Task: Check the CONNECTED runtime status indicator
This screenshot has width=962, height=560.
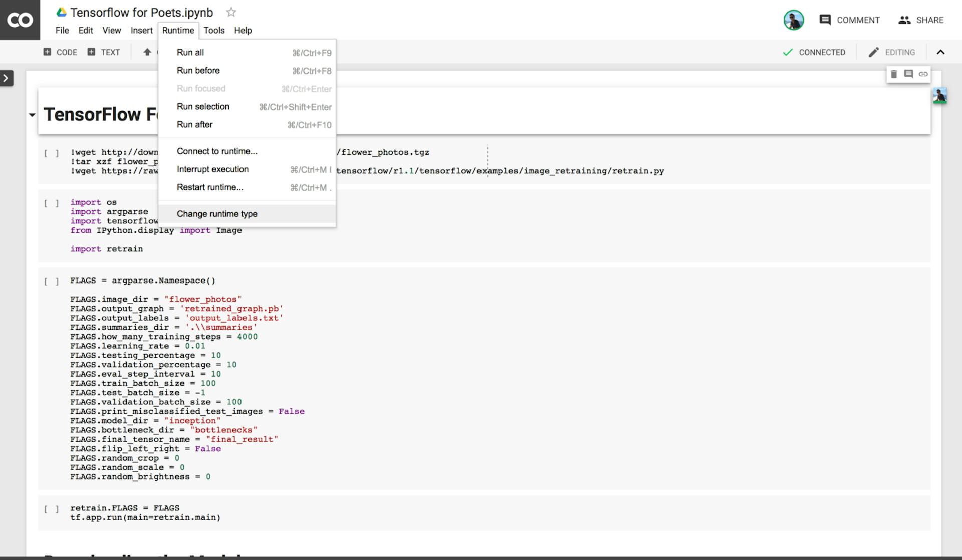Action: (x=814, y=52)
